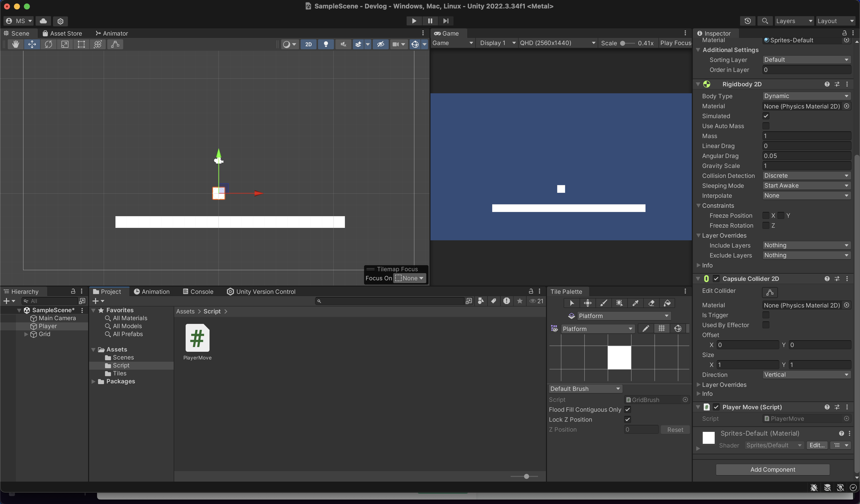This screenshot has width=860, height=504.
Task: Select the Hand tool in Scene toolbar
Action: 15,44
